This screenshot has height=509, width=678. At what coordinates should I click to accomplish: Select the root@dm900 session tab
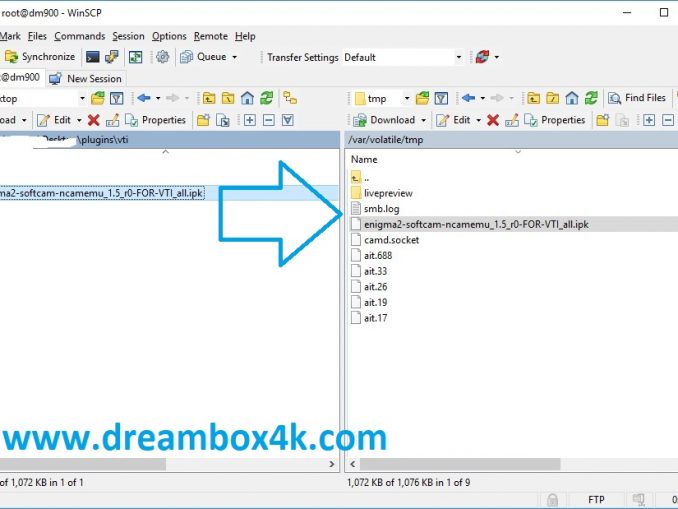[21, 78]
